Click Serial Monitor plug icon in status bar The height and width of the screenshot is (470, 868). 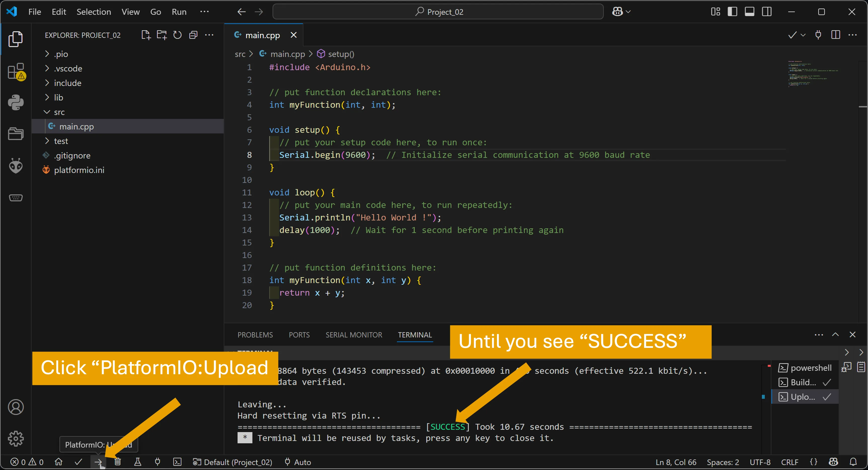click(x=157, y=462)
